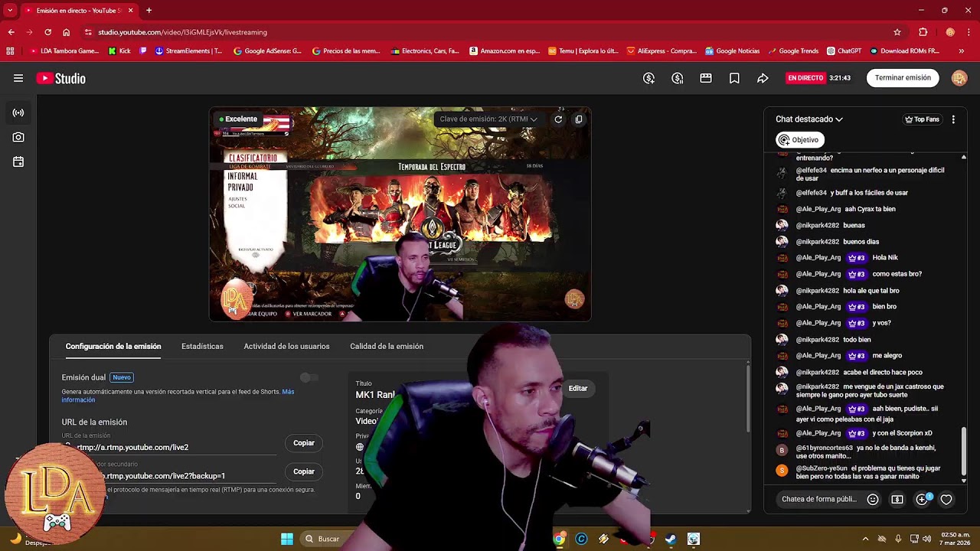Open Chrome from the Windows taskbar
Screen dimensions: 980x551
[560, 539]
